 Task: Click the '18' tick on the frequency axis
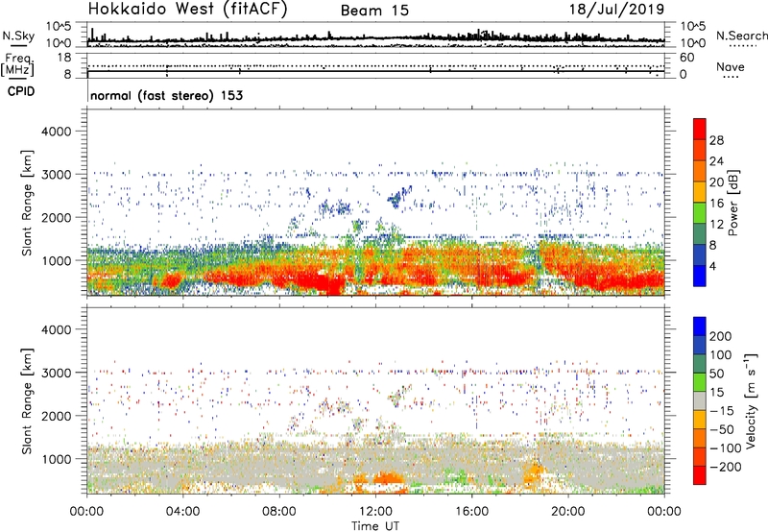tap(64, 58)
